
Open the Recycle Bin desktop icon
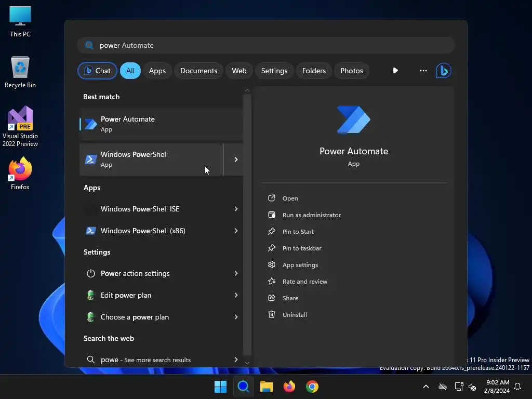20,72
